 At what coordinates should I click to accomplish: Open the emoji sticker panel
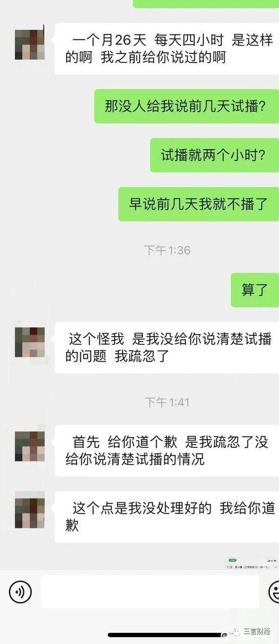[274, 591]
